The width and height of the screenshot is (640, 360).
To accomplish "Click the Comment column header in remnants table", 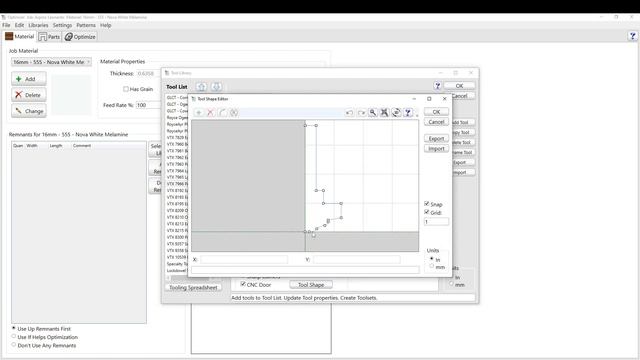I will click(x=82, y=146).
